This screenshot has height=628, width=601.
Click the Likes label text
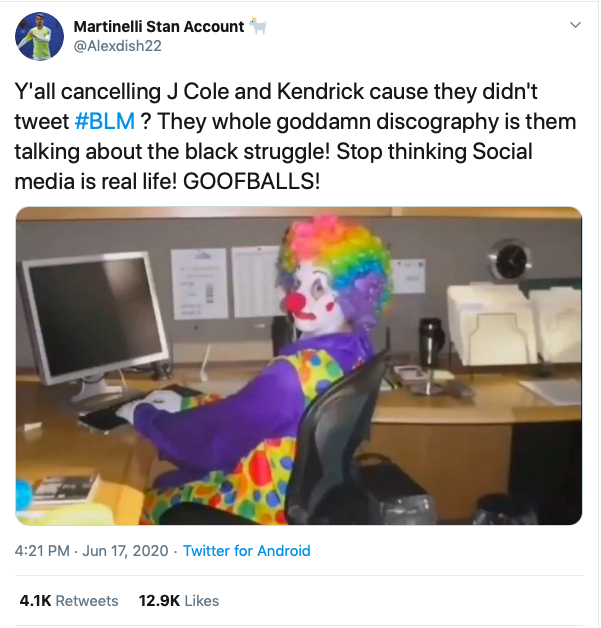coord(202,601)
